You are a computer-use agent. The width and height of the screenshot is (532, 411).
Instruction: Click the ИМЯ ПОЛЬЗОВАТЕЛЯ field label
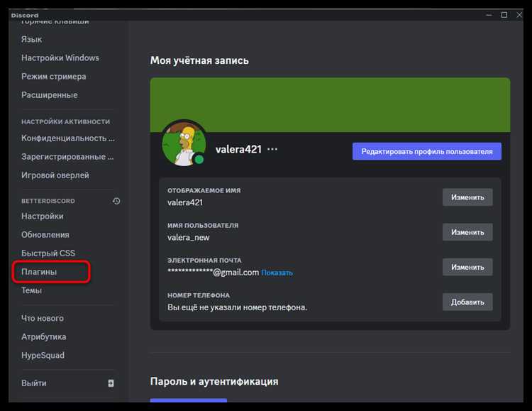click(203, 226)
